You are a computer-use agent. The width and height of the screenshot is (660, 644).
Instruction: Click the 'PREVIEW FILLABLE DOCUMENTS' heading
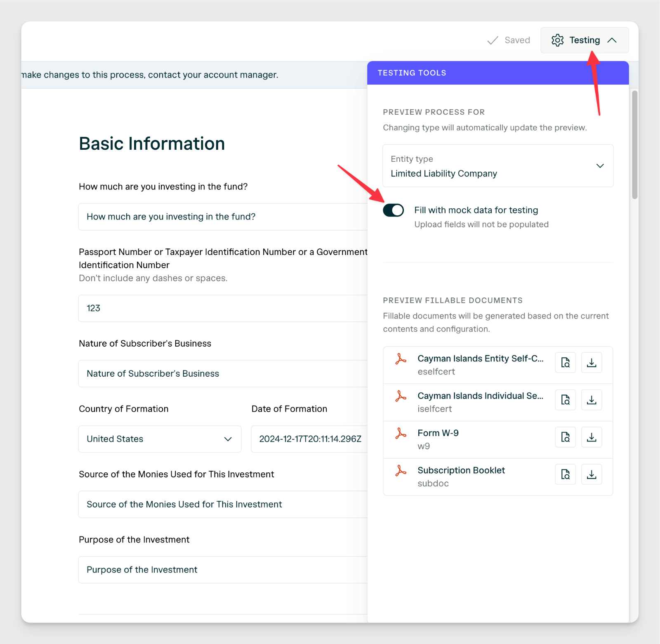click(x=453, y=300)
